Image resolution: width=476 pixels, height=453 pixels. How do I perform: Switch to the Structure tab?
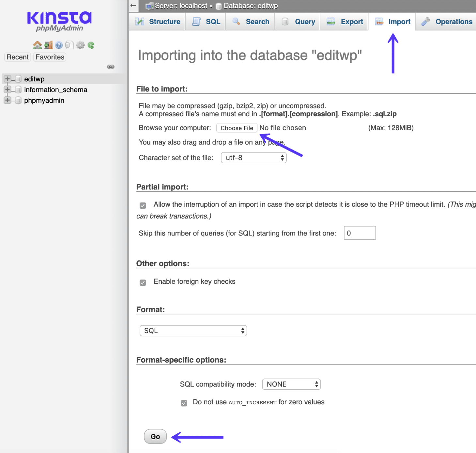[157, 22]
